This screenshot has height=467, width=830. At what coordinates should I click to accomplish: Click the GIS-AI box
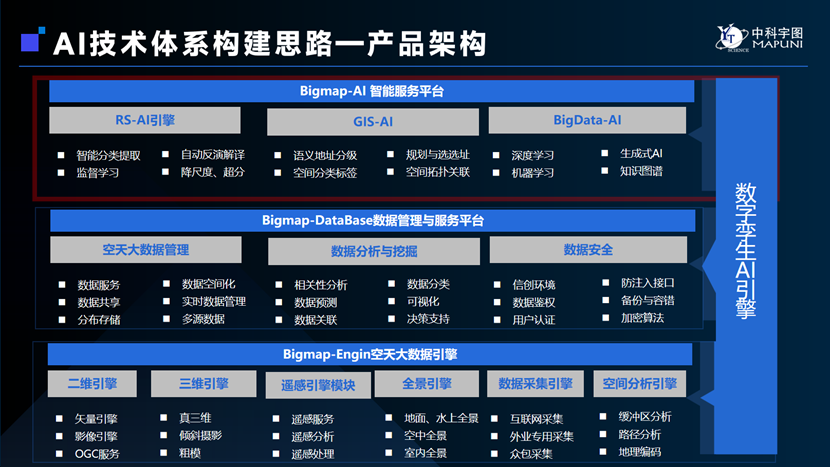[x=372, y=122]
